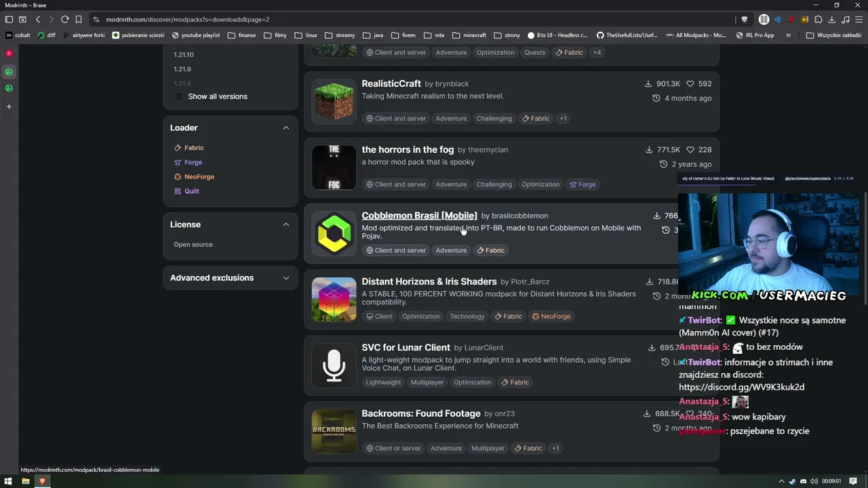This screenshot has height=488, width=868.
Task: Open Brave Shields lion icon
Action: click(745, 20)
